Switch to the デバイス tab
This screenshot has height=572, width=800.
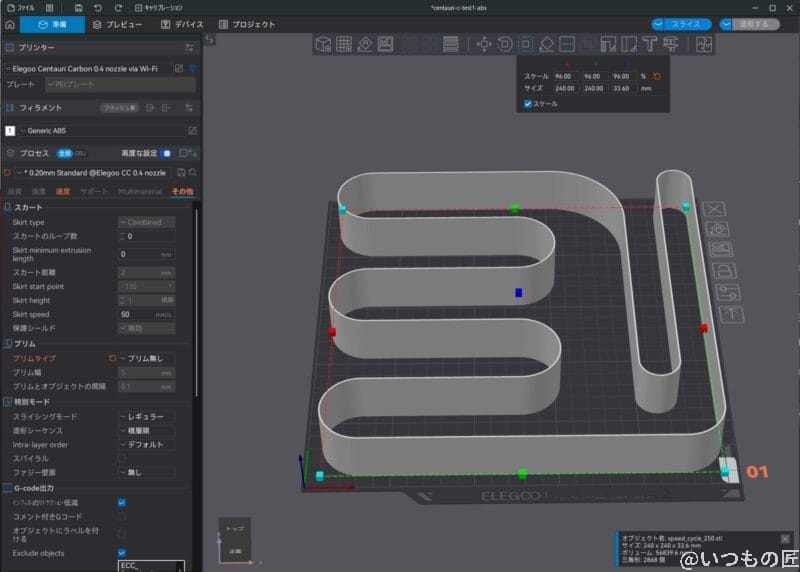pos(182,24)
